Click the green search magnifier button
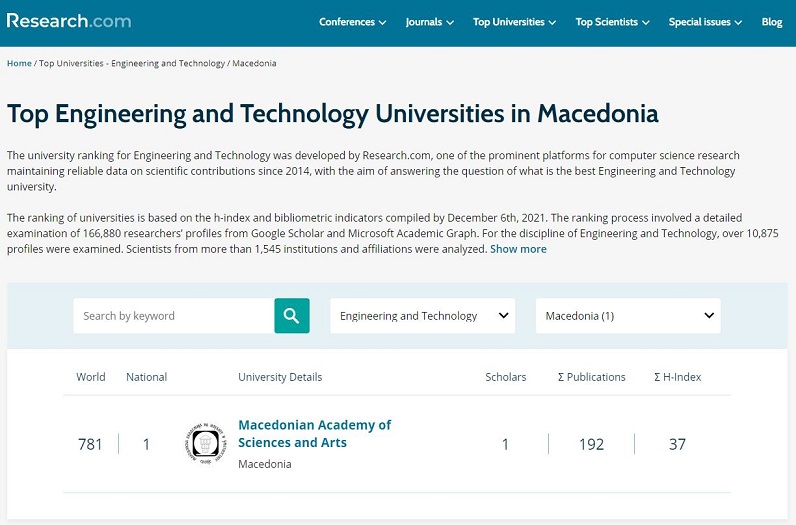The image size is (796, 525). click(x=291, y=316)
